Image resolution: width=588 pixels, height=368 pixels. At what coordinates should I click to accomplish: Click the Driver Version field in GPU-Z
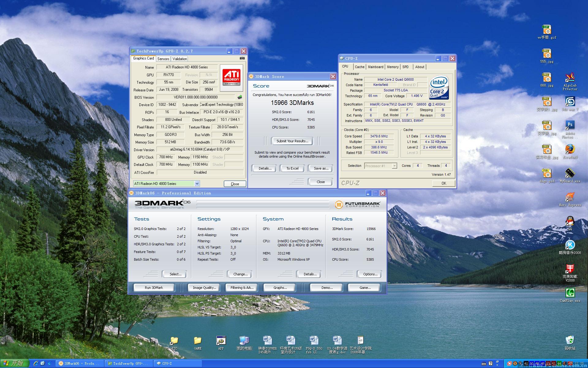click(200, 150)
